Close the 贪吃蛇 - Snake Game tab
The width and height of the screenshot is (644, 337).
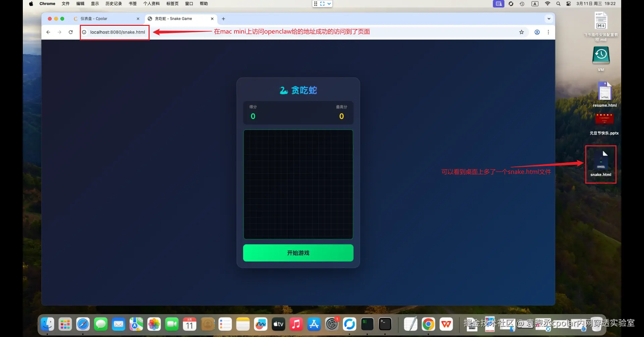(212, 19)
